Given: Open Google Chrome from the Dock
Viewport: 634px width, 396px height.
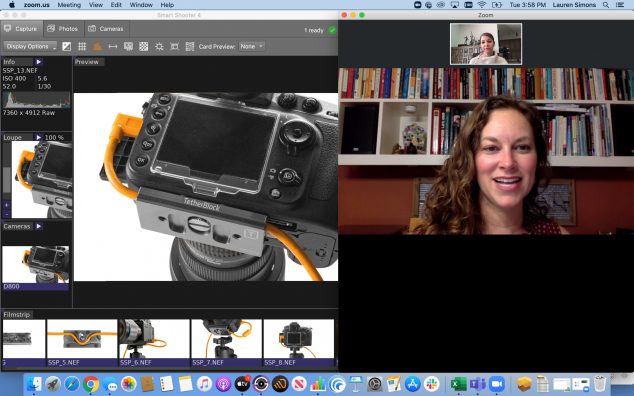Looking at the screenshot, I should (x=91, y=383).
